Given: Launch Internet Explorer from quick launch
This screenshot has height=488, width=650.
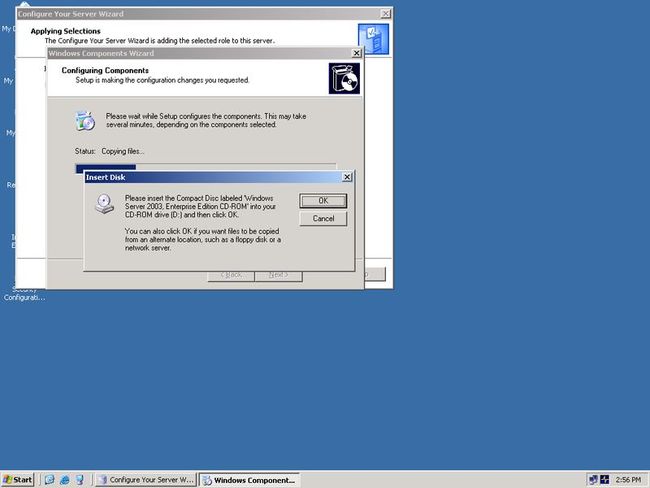Looking at the screenshot, I should tap(64, 480).
